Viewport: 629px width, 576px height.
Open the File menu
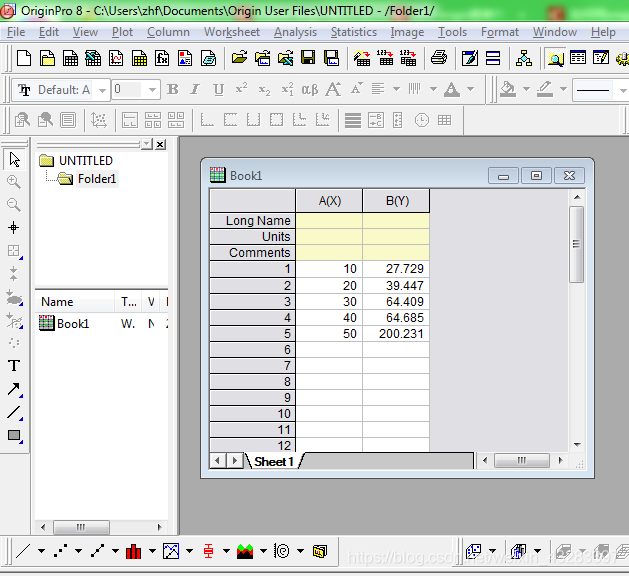[16, 32]
